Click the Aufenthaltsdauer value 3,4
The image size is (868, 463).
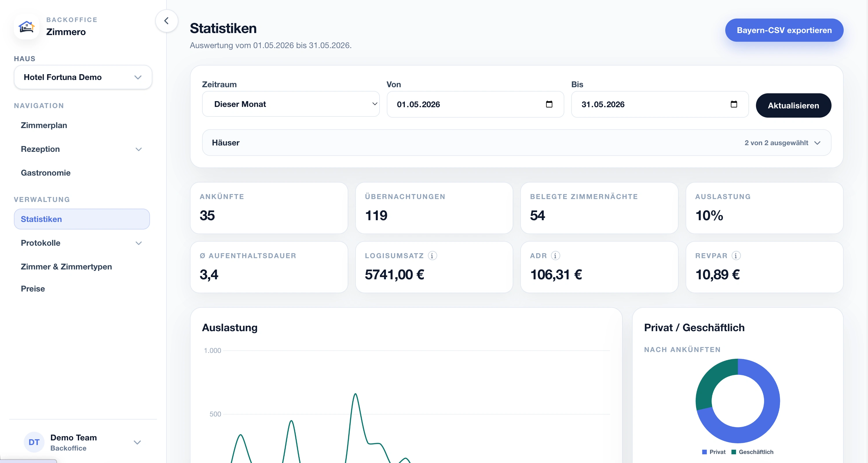click(209, 274)
